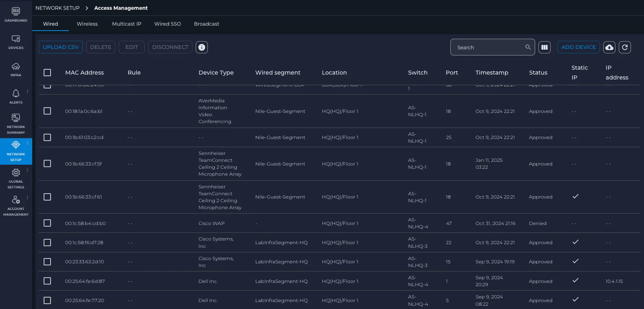Click the Upload CSV button
Image resolution: width=644 pixels, height=309 pixels.
click(61, 47)
